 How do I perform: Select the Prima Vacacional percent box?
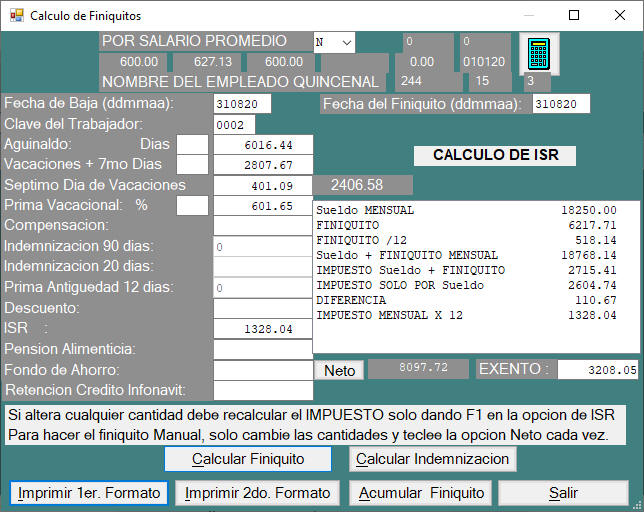coord(192,206)
